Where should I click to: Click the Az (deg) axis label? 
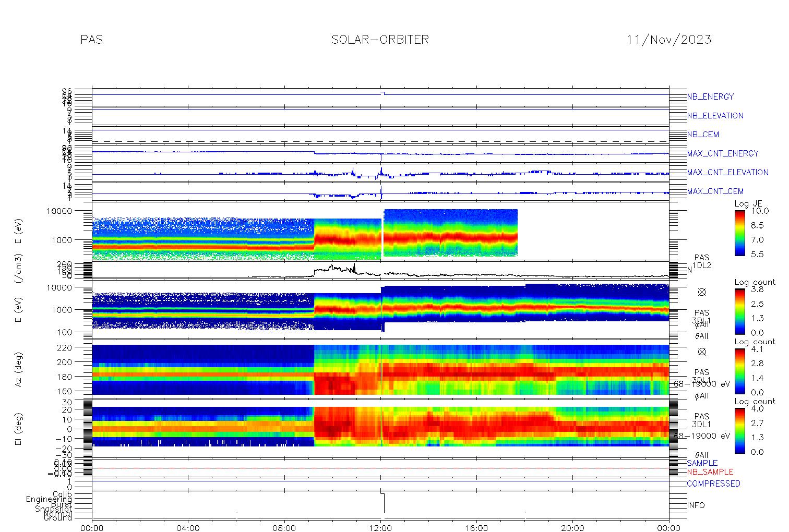(x=18, y=368)
